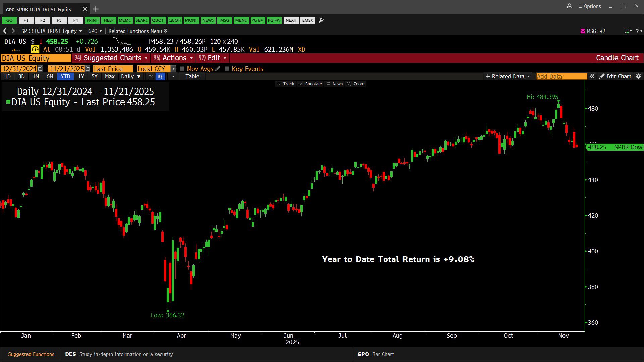Open the Daily periodicity dropdown
Image resolution: width=644 pixels, height=362 pixels.
[x=130, y=76]
